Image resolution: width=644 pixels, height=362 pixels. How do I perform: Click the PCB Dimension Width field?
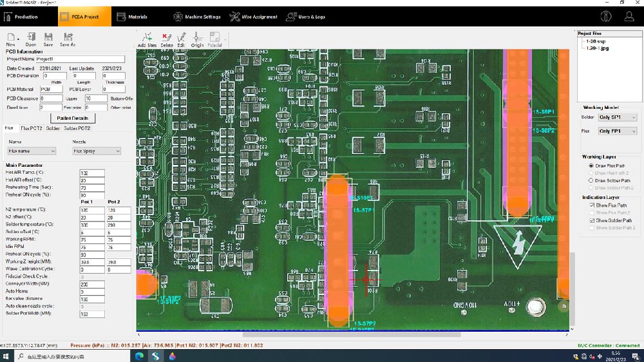(x=55, y=75)
